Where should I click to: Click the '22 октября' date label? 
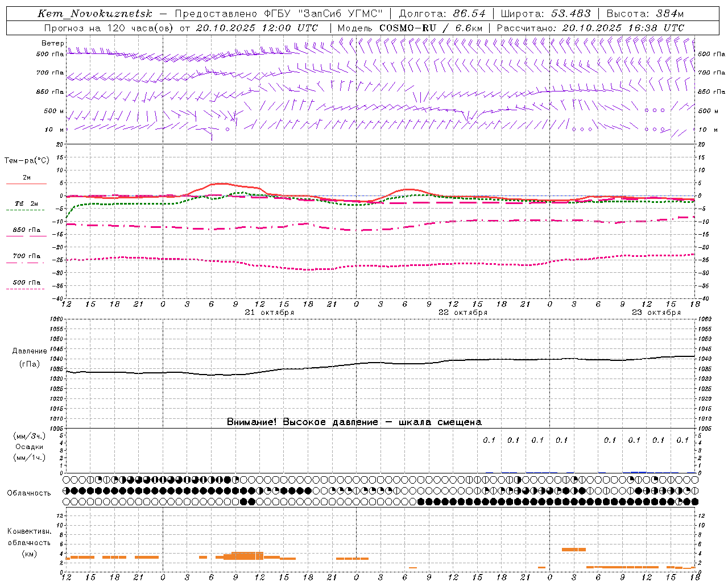[463, 313]
